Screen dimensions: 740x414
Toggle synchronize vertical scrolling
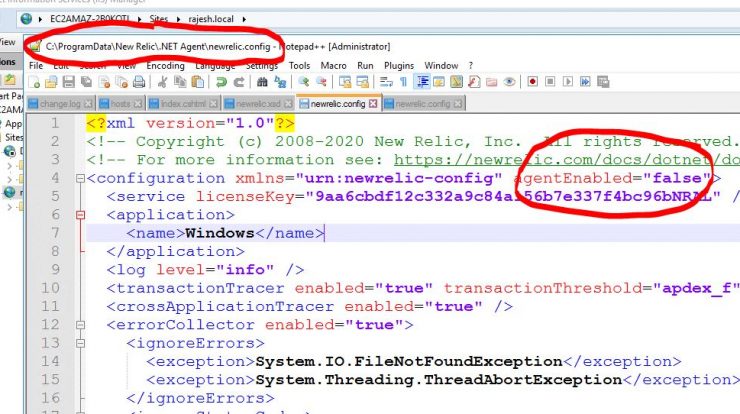tap(345, 82)
